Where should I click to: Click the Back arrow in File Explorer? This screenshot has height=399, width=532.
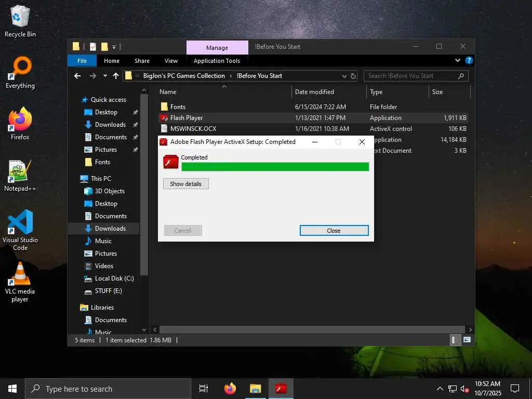point(77,76)
